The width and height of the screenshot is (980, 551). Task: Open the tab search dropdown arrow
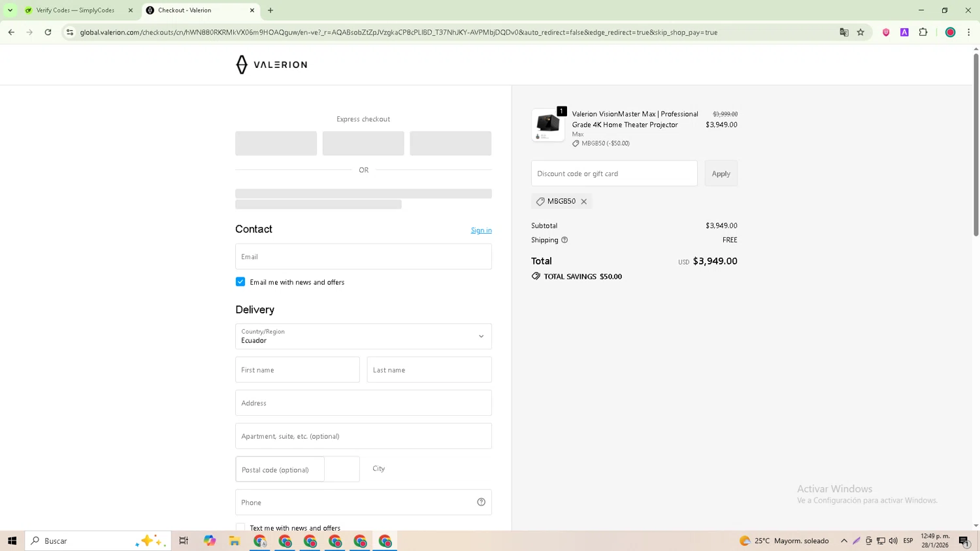point(10,10)
